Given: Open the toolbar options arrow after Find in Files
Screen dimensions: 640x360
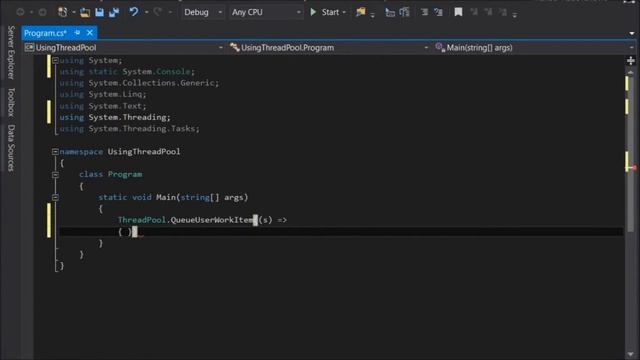Looking at the screenshot, I should point(372,16).
